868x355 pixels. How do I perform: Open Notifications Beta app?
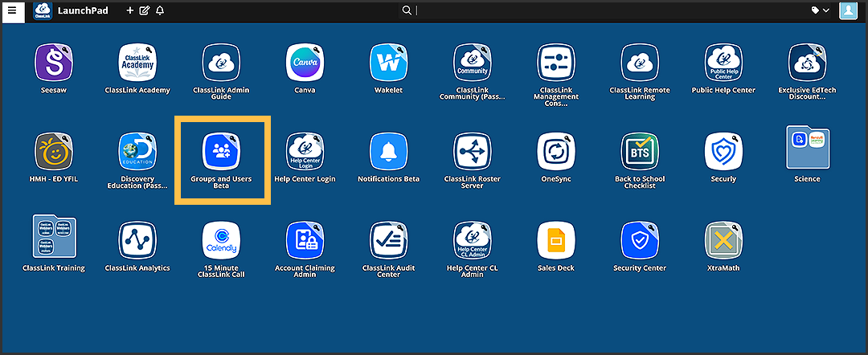coord(388,152)
